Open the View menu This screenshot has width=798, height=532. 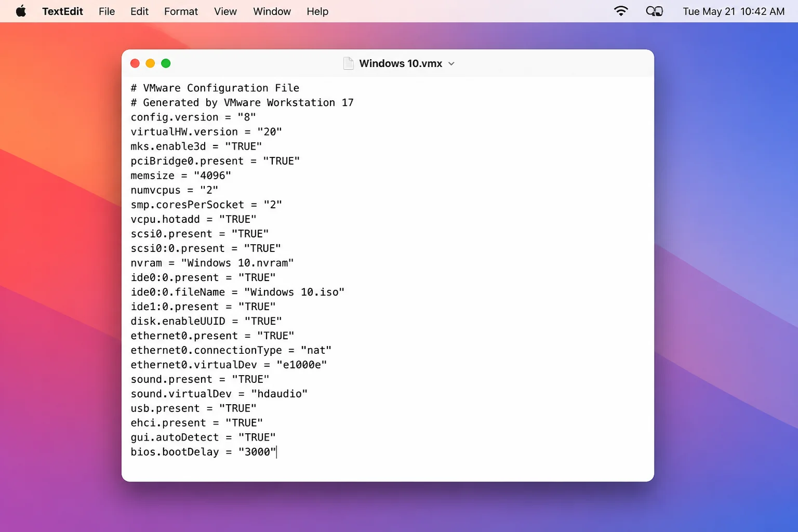pyautogui.click(x=225, y=11)
